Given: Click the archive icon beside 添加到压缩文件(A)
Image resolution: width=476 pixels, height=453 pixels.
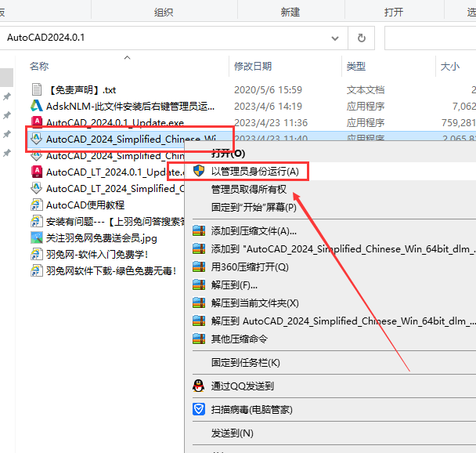Looking at the screenshot, I should click(199, 231).
